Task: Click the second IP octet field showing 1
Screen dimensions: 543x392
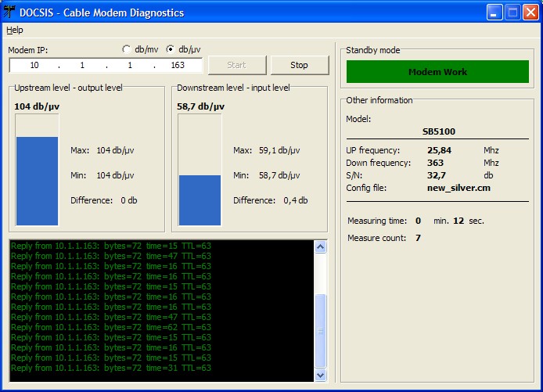Action: click(82, 65)
